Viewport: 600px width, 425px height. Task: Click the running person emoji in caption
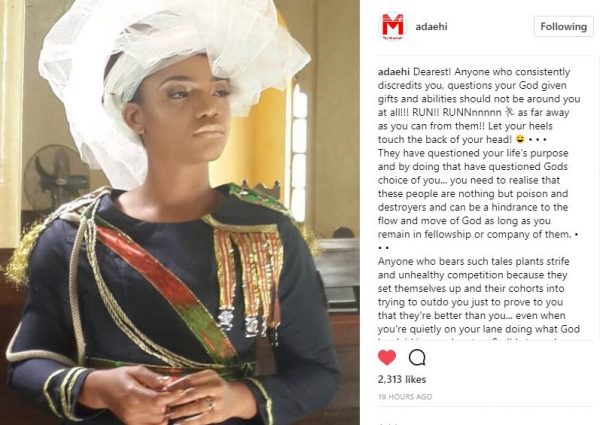[509, 112]
